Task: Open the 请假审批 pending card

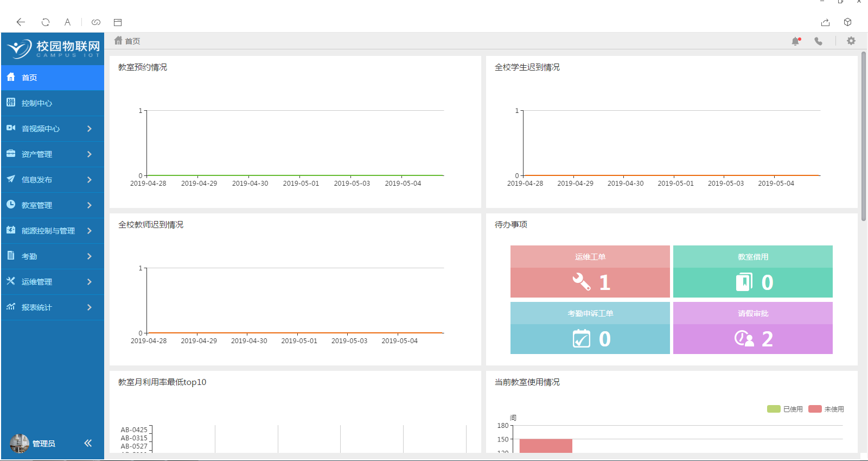Action: 752,328
